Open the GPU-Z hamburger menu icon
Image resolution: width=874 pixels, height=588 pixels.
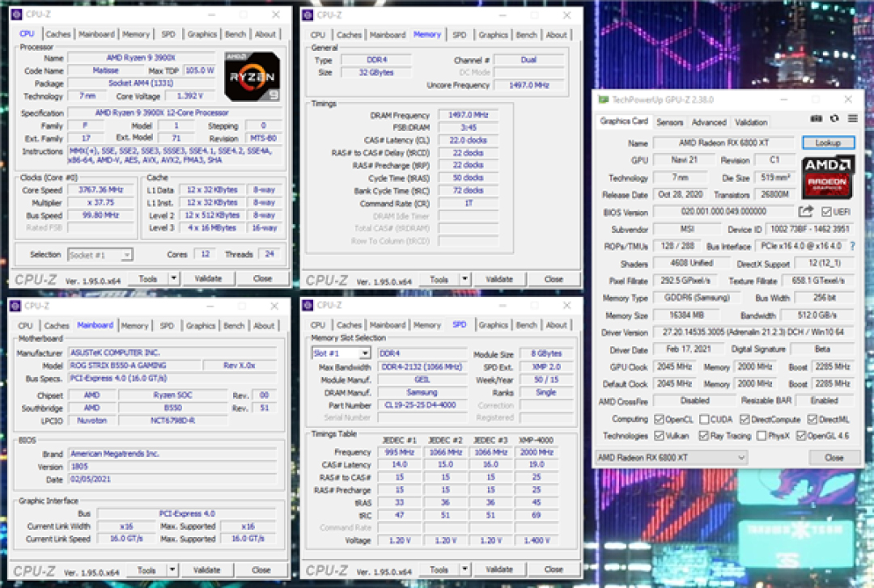tap(853, 119)
